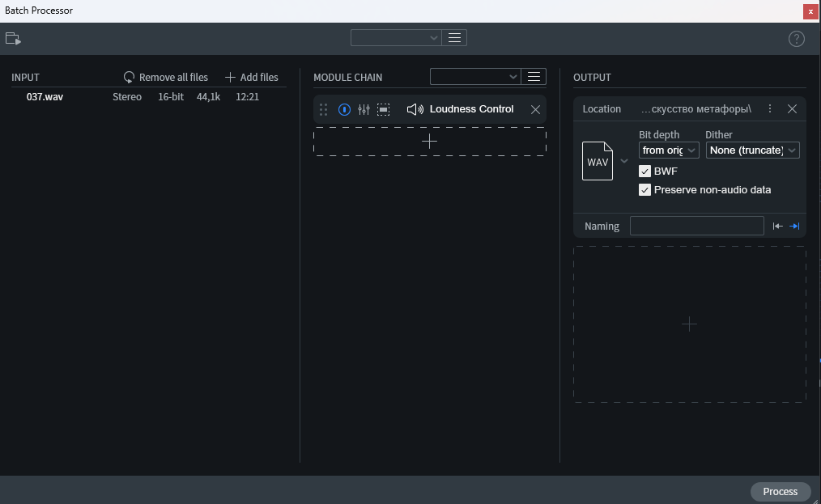The height and width of the screenshot is (504, 821).
Task: Click the 16-bit value for 037.wav
Action: point(171,97)
